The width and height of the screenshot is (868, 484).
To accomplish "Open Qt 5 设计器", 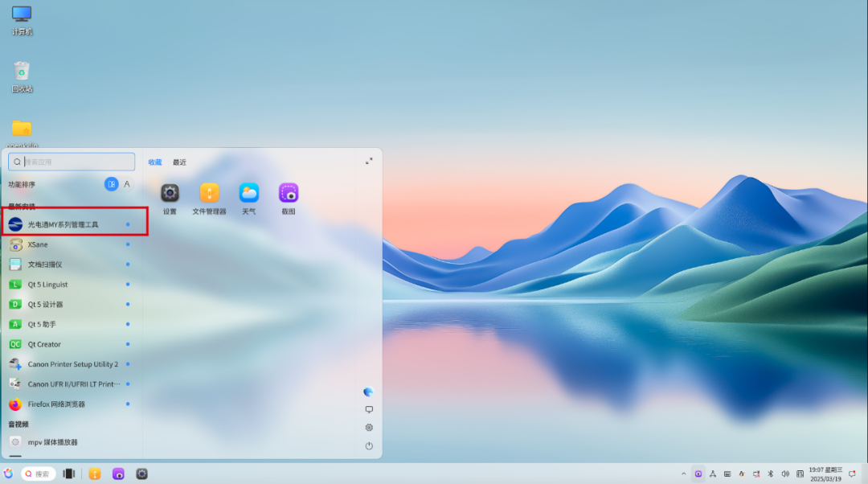I will tap(72, 304).
